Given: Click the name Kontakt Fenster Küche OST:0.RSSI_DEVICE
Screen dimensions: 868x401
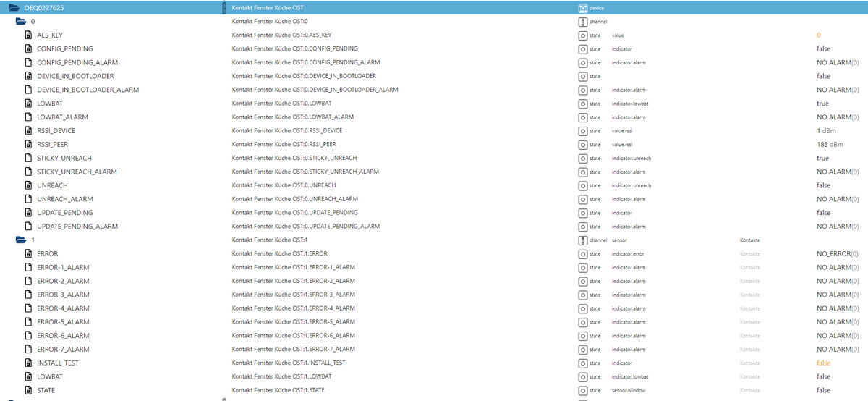Looking at the screenshot, I should point(287,130).
